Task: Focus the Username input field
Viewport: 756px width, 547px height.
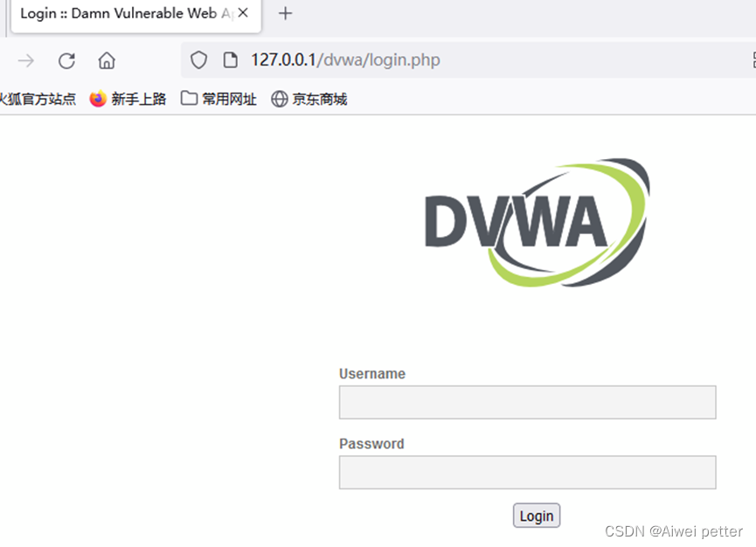Action: [528, 402]
